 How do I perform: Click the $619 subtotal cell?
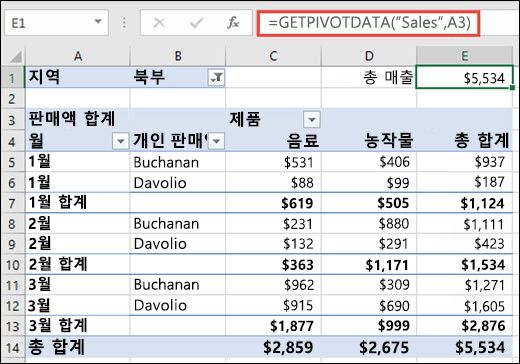tap(273, 203)
